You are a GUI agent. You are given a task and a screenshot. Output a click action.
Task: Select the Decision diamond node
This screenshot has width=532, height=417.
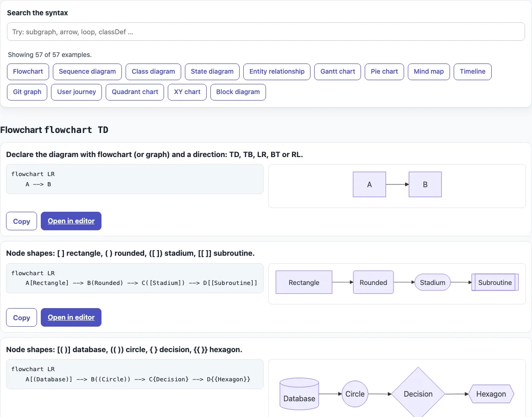click(418, 393)
